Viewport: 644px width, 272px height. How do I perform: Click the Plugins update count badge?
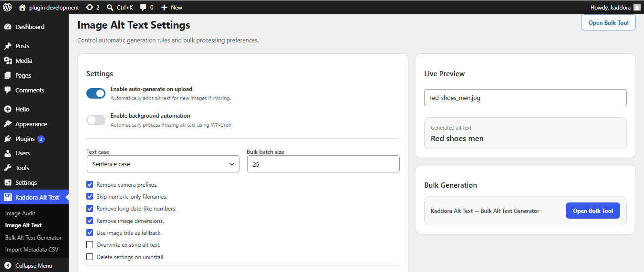click(x=41, y=139)
